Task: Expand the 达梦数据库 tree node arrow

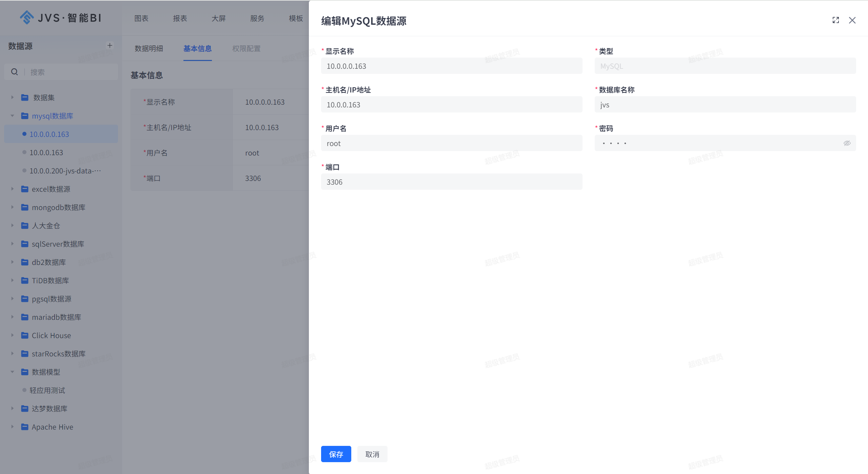Action: [x=13, y=409]
